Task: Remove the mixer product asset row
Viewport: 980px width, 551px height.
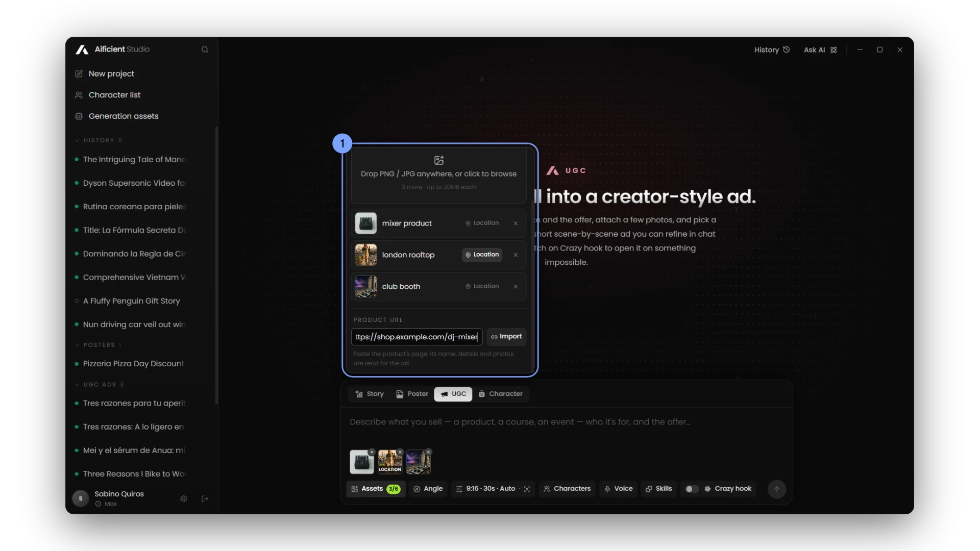Action: coord(516,223)
